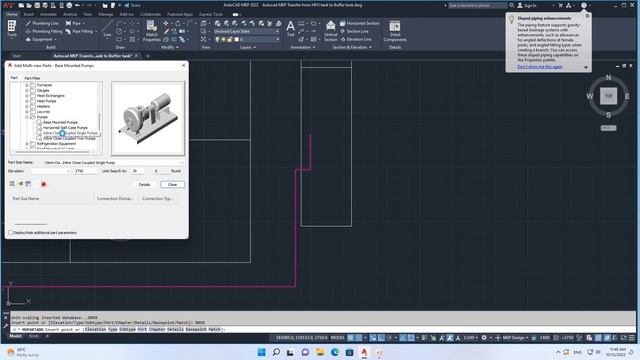Click the pump preview thumbnail
This screenshot has height=360, width=640.
tap(148, 118)
